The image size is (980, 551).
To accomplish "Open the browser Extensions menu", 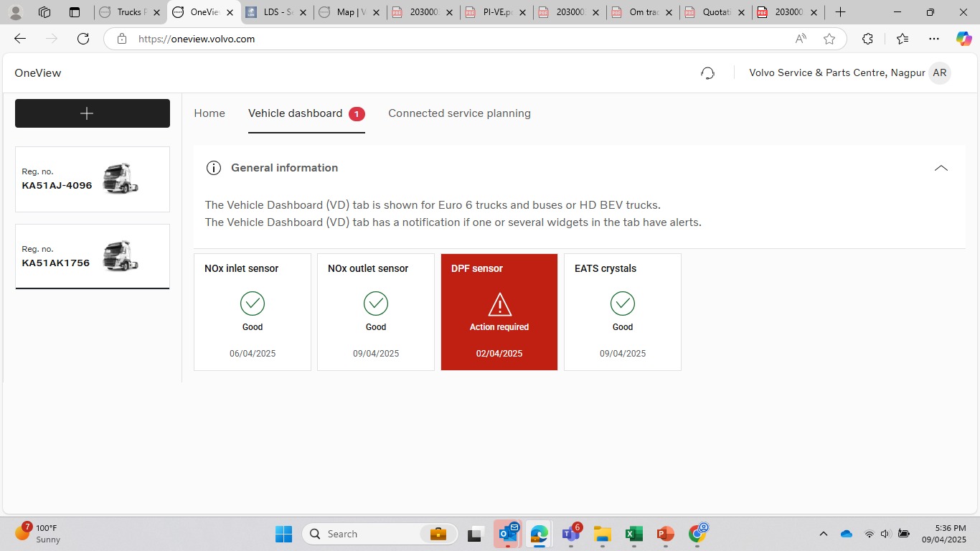I will [867, 39].
